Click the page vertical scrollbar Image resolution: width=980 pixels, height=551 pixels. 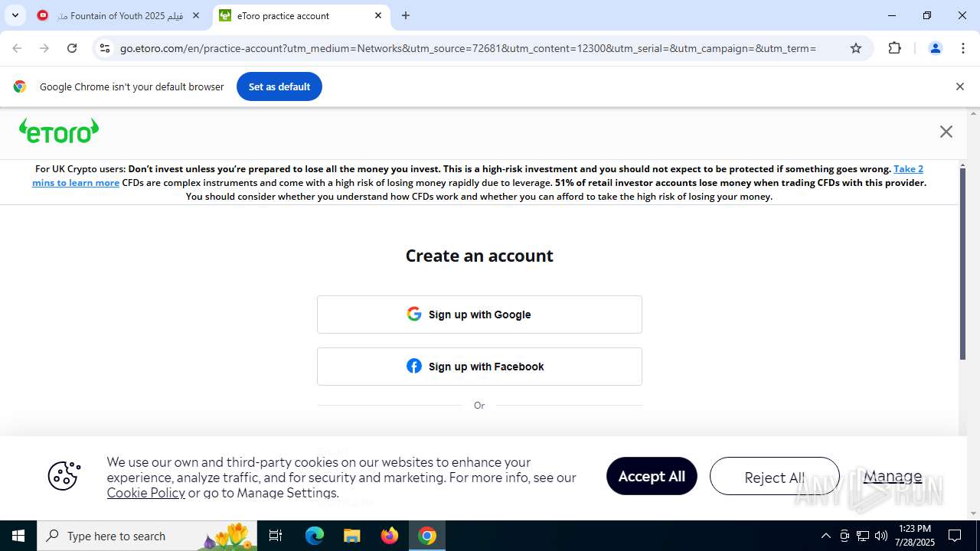[963, 263]
